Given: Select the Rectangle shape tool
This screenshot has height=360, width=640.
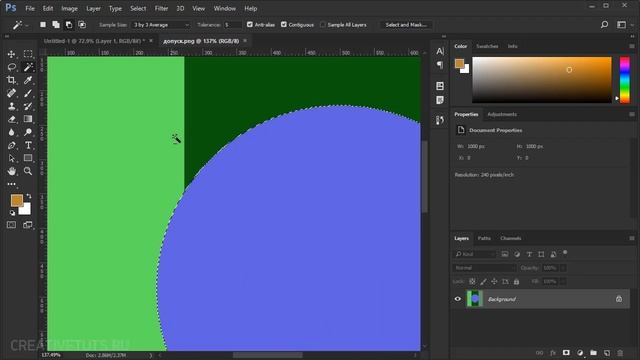Looking at the screenshot, I should (28, 158).
